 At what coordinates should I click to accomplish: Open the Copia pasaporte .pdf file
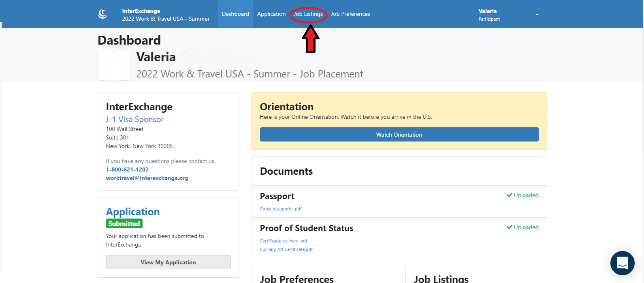[281, 209]
